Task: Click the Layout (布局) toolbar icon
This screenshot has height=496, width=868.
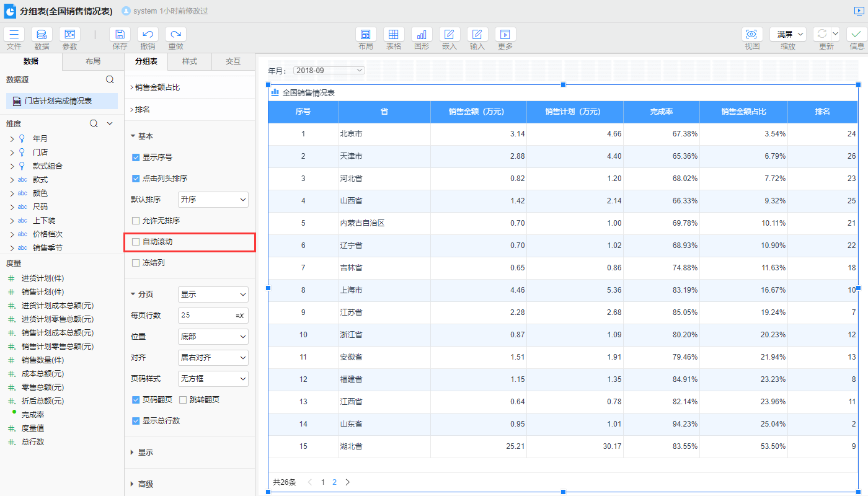Action: click(366, 35)
